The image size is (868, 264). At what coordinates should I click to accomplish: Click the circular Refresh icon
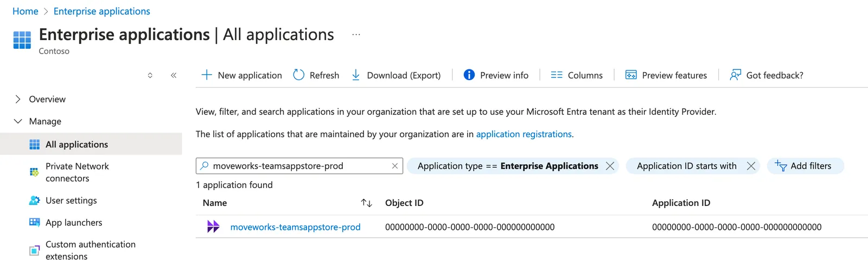[299, 75]
